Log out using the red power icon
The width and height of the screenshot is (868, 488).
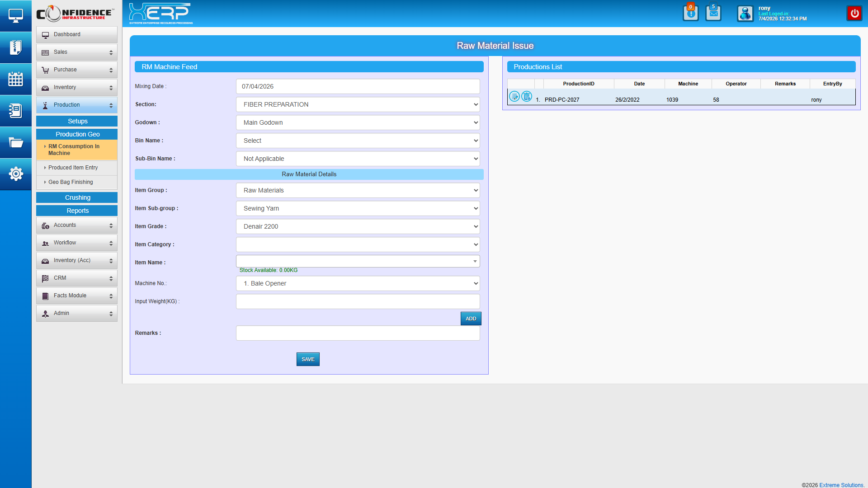[x=854, y=13]
